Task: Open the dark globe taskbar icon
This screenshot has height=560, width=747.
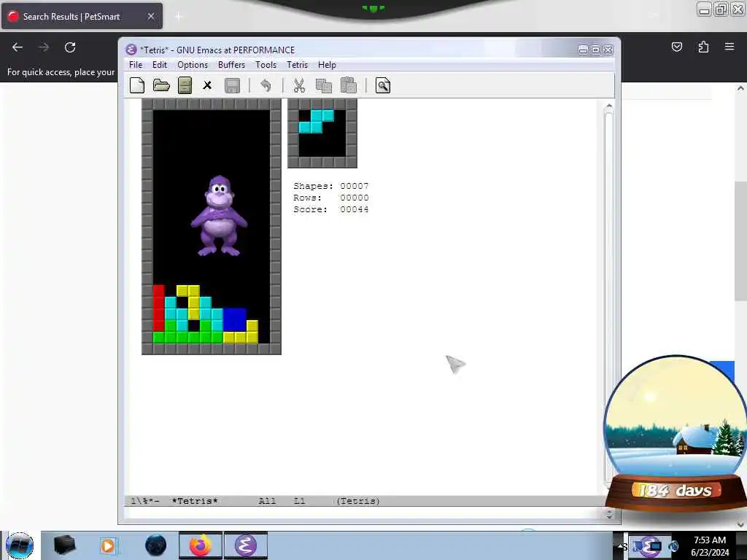Action: [x=156, y=545]
